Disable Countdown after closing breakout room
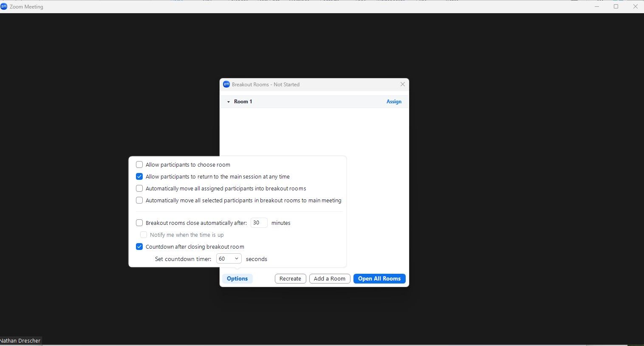The width and height of the screenshot is (644, 346). (x=139, y=247)
